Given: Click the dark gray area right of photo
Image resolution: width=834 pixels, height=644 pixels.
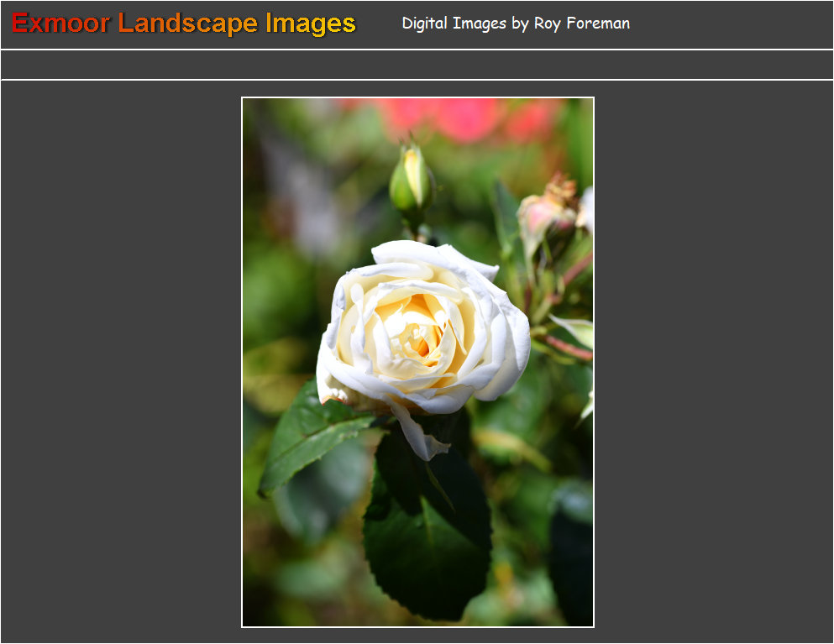Looking at the screenshot, I should pos(714,361).
